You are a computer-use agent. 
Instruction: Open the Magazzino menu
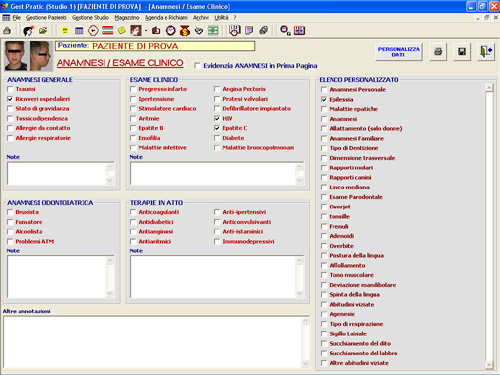pyautogui.click(x=127, y=17)
